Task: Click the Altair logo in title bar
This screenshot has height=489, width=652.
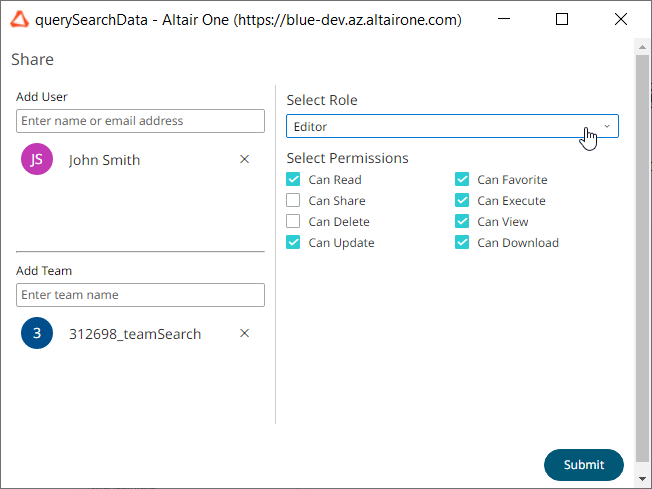Action: coord(18,19)
